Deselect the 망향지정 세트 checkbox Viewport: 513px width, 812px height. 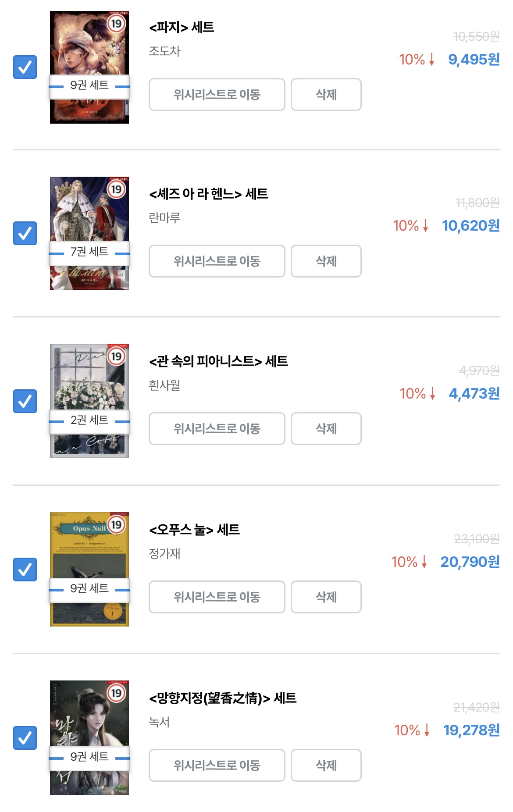click(x=25, y=738)
